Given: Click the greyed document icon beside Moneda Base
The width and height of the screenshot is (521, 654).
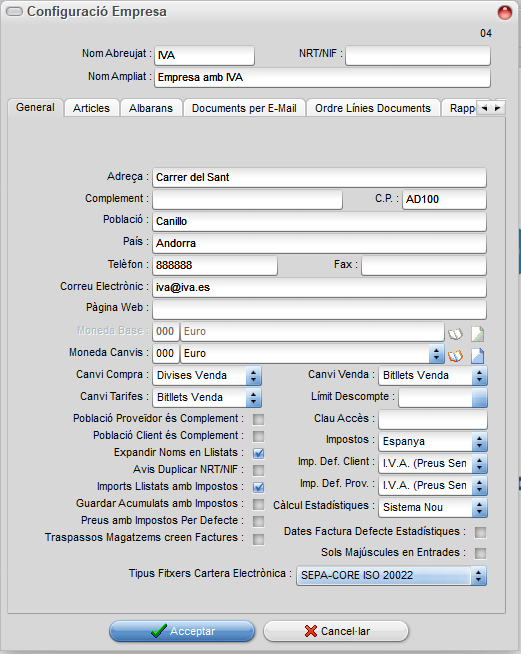Looking at the screenshot, I should 478,334.
